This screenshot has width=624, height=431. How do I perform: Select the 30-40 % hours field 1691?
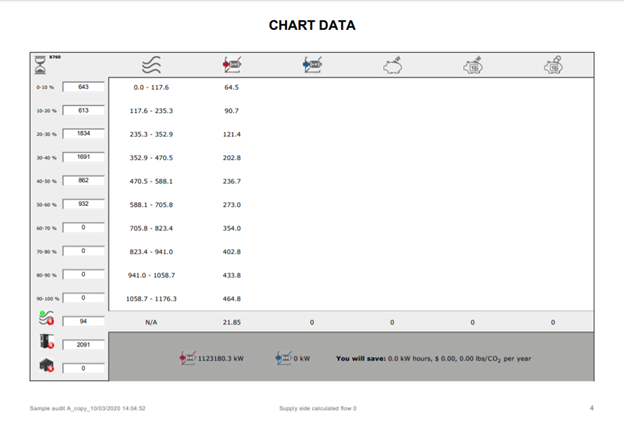pos(84,157)
